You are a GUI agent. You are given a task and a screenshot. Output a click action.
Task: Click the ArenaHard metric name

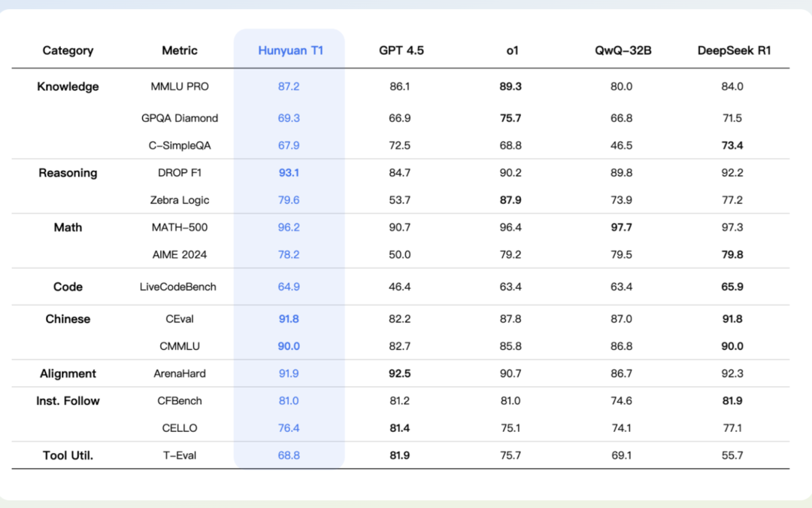180,373
